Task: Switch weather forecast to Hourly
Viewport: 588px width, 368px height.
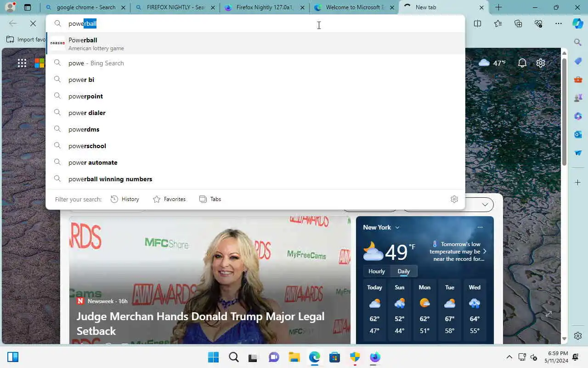Action: point(377,271)
